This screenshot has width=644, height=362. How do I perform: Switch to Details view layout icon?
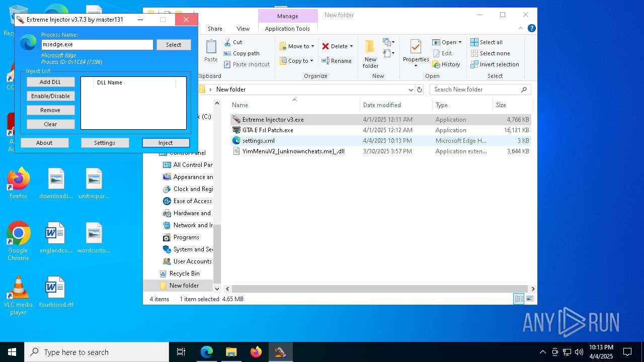[x=519, y=299]
